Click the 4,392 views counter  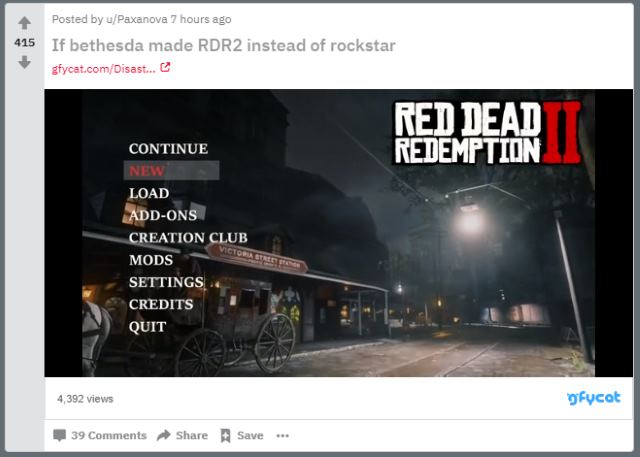point(85,398)
